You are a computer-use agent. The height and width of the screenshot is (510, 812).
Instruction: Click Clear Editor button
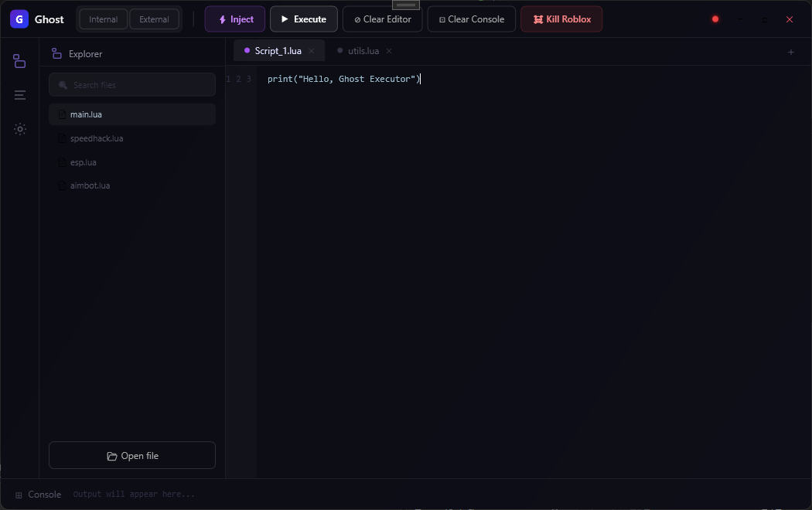(383, 19)
